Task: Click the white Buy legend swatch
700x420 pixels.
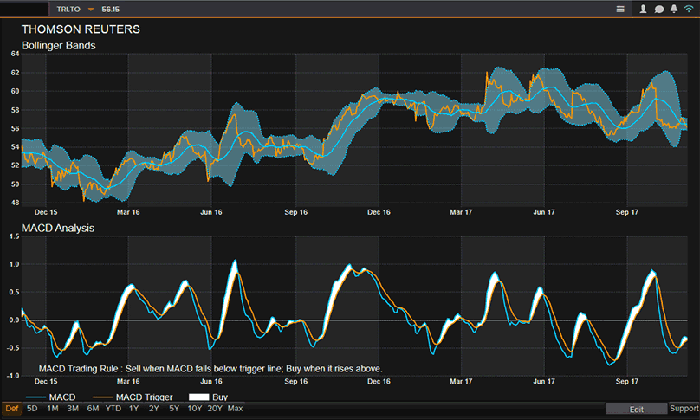Action: click(199, 397)
